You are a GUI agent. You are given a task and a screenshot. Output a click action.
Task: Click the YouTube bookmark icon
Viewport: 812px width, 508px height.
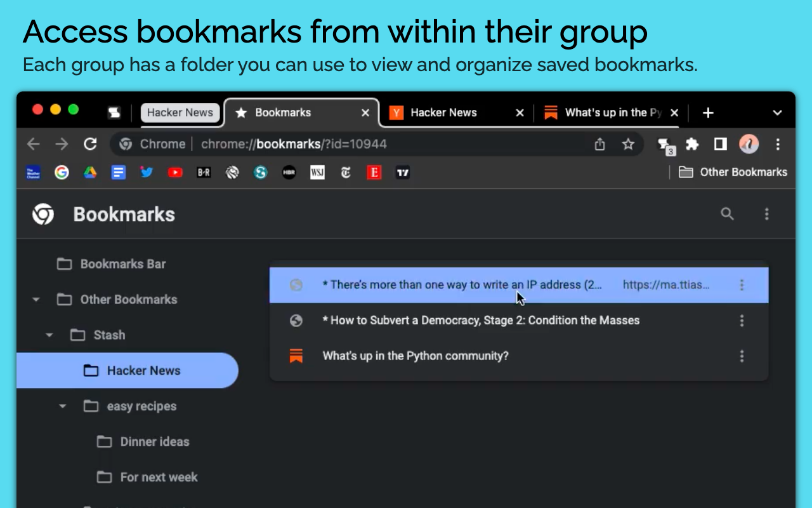[175, 172]
